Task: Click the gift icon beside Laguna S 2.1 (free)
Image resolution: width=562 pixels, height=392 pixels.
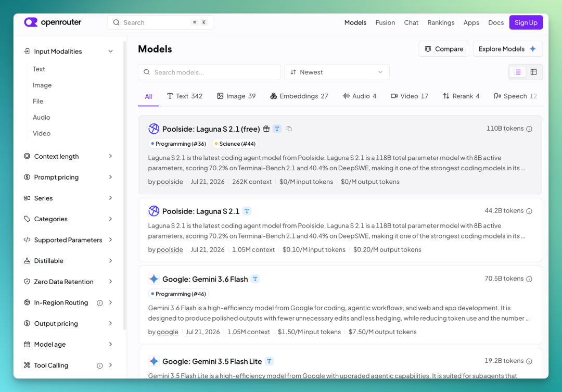Action: (266, 129)
